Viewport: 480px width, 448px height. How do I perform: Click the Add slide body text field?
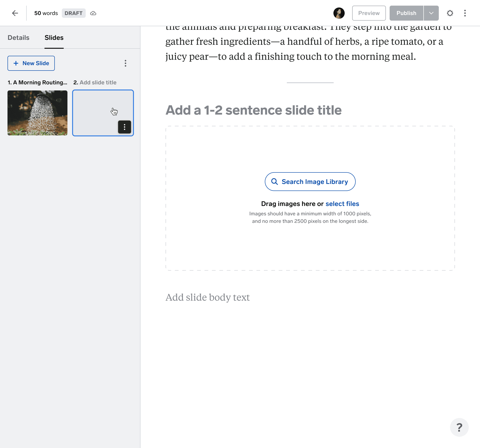[207, 297]
